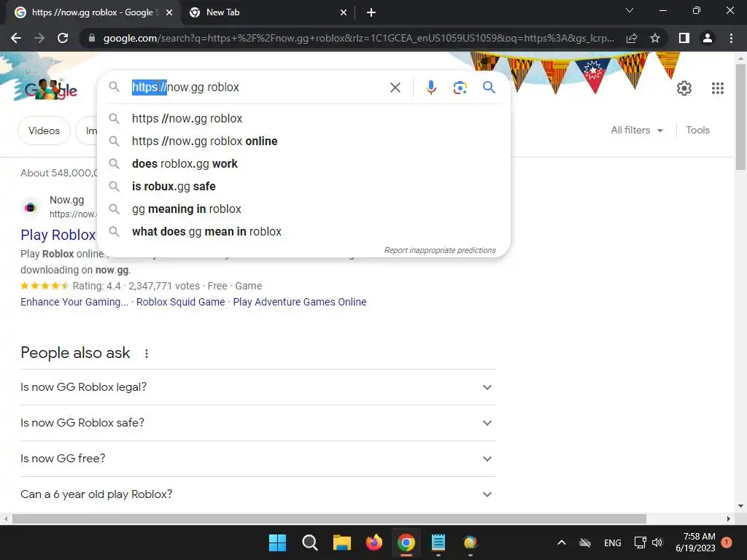Open the Notepad app on the taskbar
The width and height of the screenshot is (747, 560).
click(438, 542)
